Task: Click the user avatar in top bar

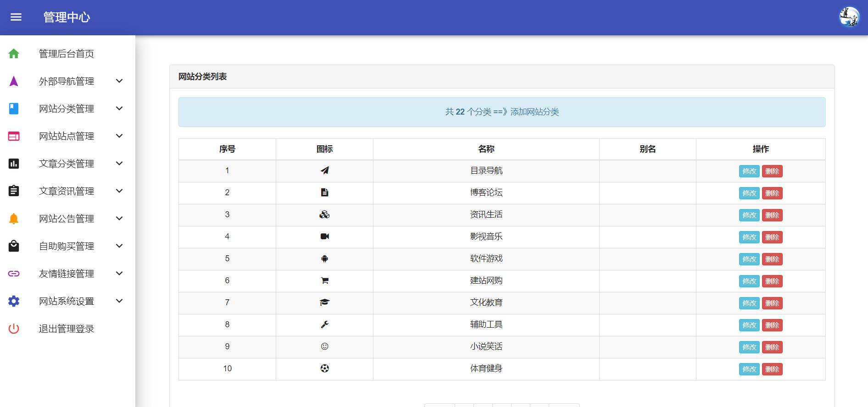Action: click(849, 17)
